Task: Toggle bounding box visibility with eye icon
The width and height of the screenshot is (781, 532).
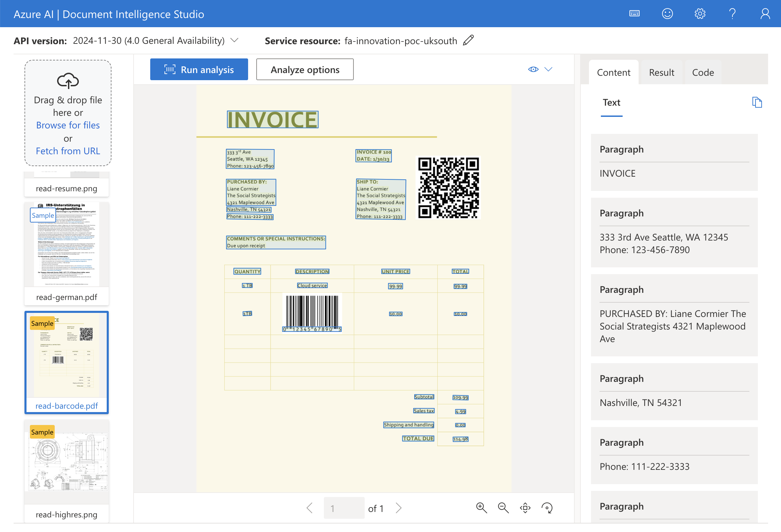Action: point(533,69)
